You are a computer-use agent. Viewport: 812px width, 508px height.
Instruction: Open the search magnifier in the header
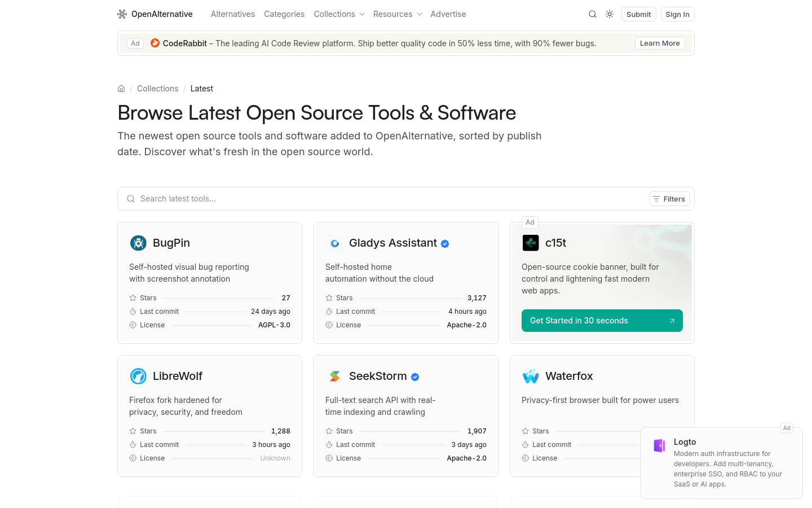tap(593, 14)
